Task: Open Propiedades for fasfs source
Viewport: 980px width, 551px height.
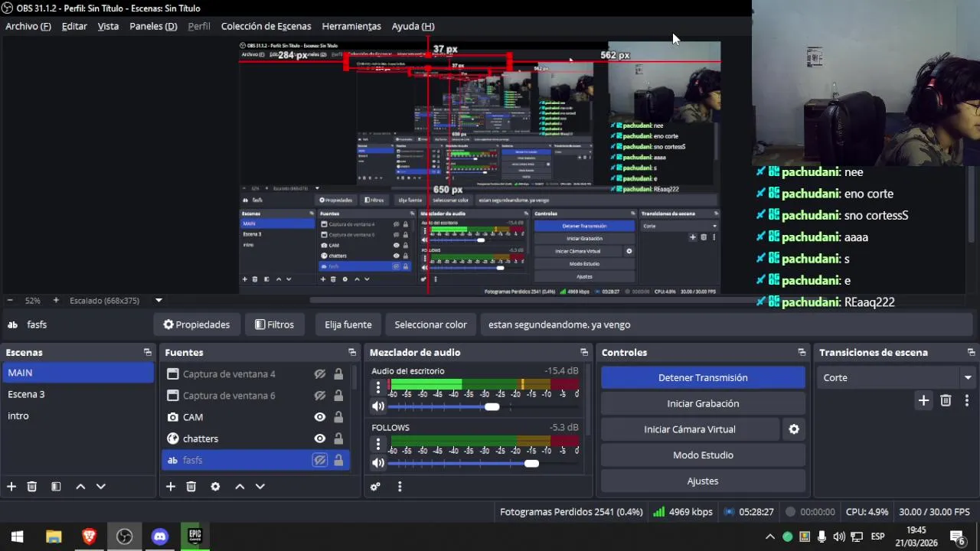Action: (197, 324)
